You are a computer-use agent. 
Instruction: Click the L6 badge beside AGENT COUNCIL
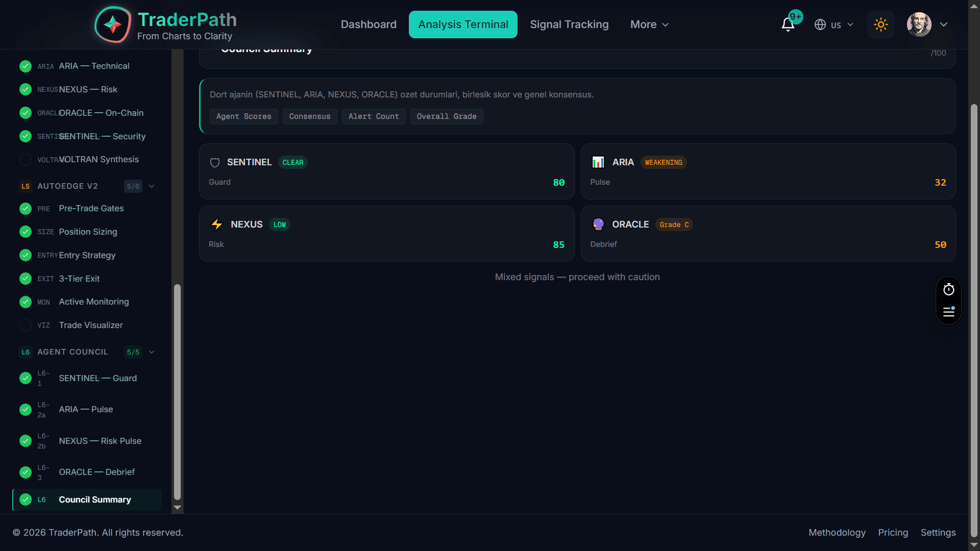tap(26, 352)
